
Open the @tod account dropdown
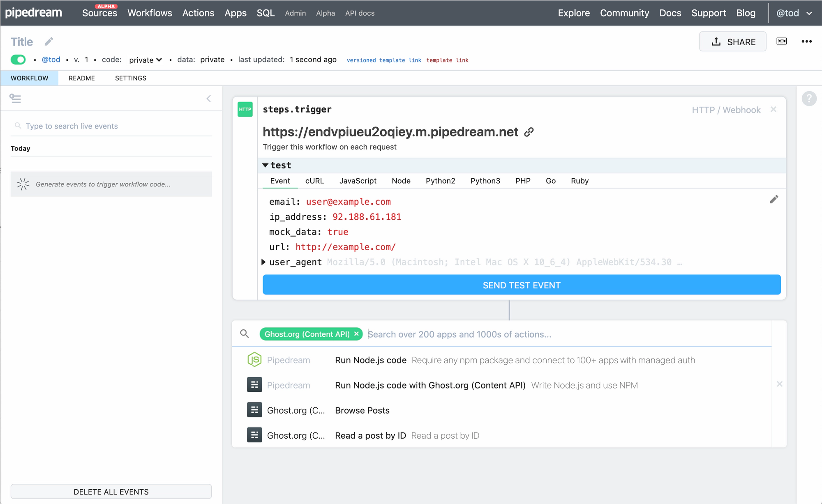(x=794, y=13)
